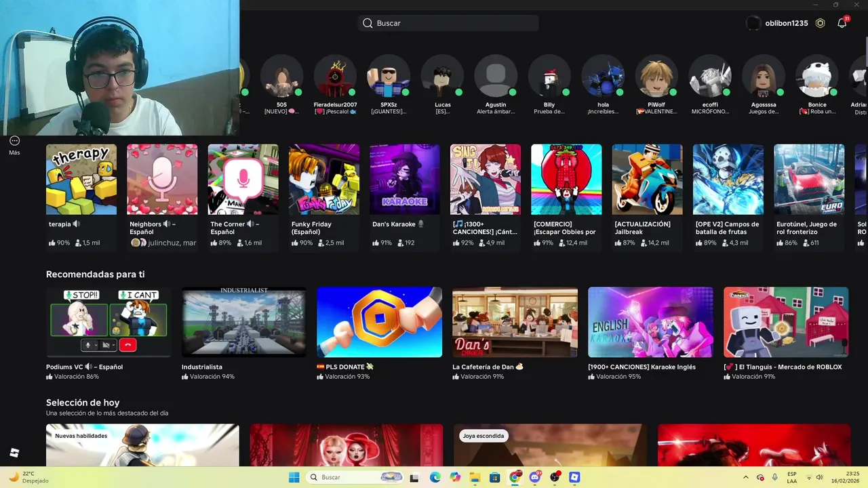Open friend avatar 505
This screenshot has height=488, width=868.
tap(281, 76)
